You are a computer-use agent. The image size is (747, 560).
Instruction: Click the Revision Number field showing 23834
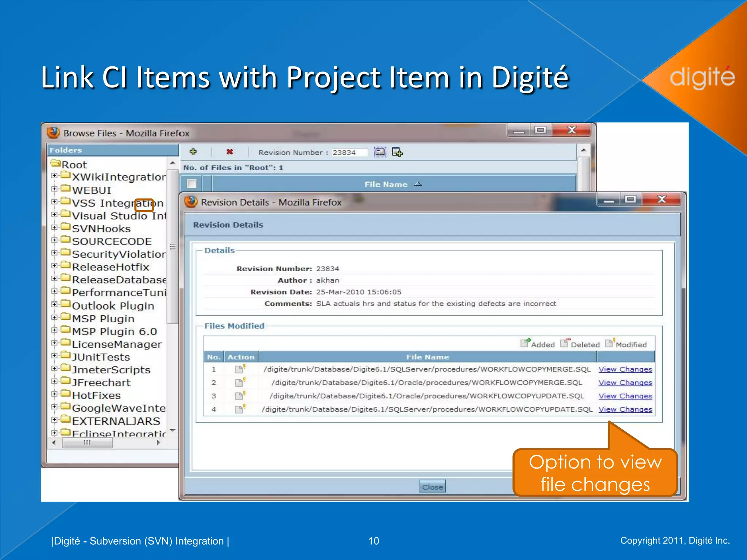coord(349,152)
